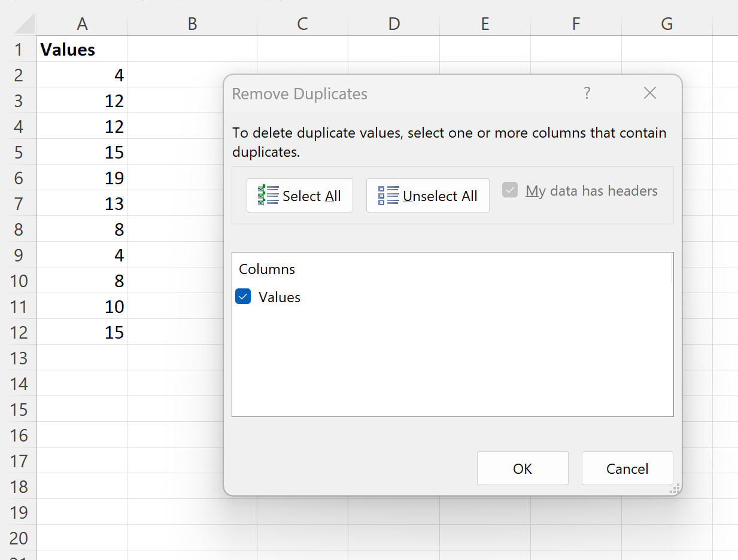The width and height of the screenshot is (738, 560).
Task: Select row 20 header
Action: click(x=19, y=538)
